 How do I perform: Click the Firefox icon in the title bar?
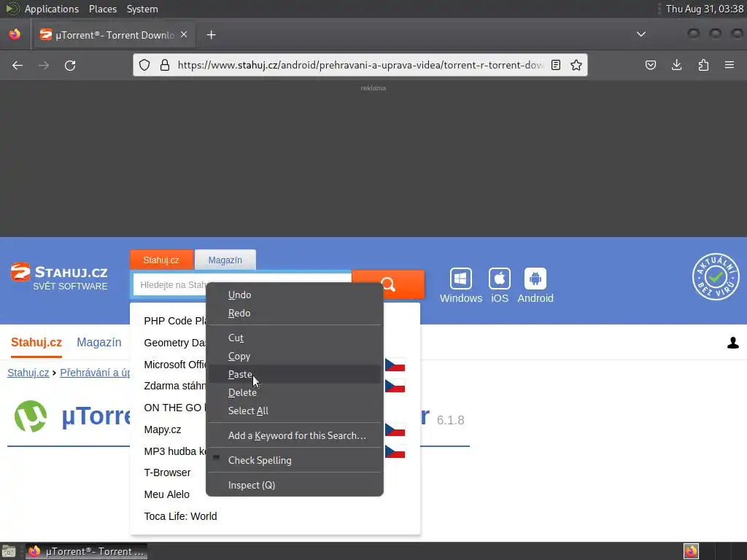pos(15,35)
